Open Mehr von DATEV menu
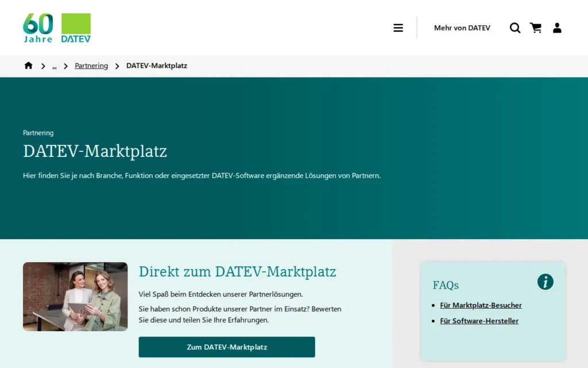This screenshot has height=368, width=588. pyautogui.click(x=462, y=28)
